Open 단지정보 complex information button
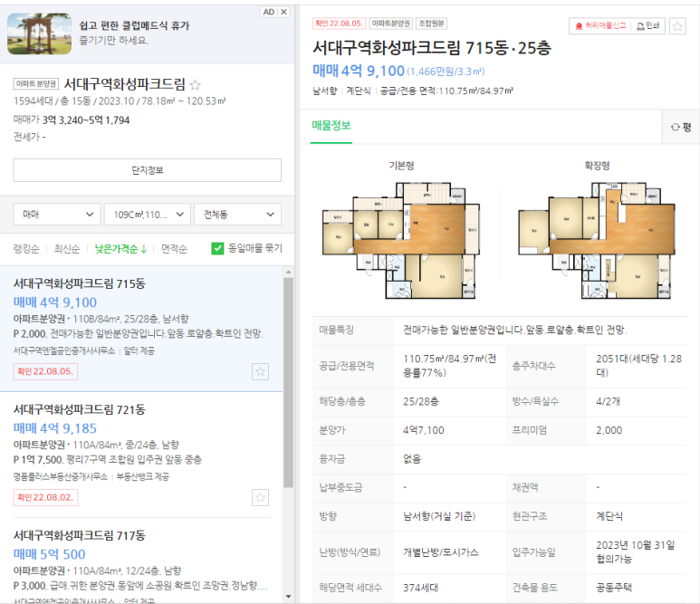The width and height of the screenshot is (700, 604). (148, 170)
